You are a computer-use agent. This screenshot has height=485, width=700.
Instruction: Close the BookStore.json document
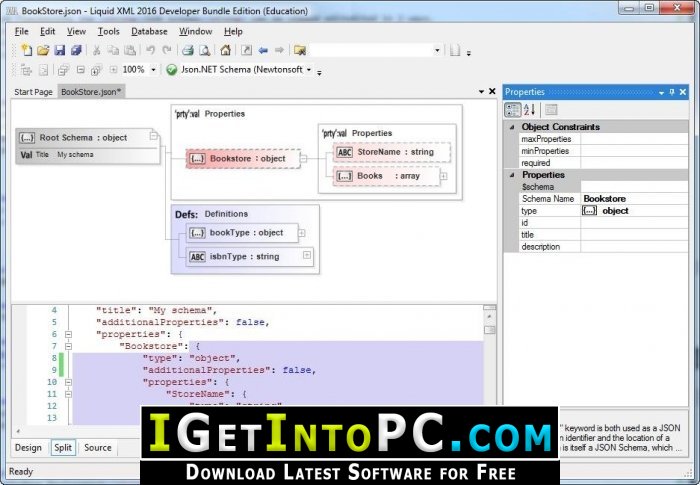pyautogui.click(x=492, y=91)
